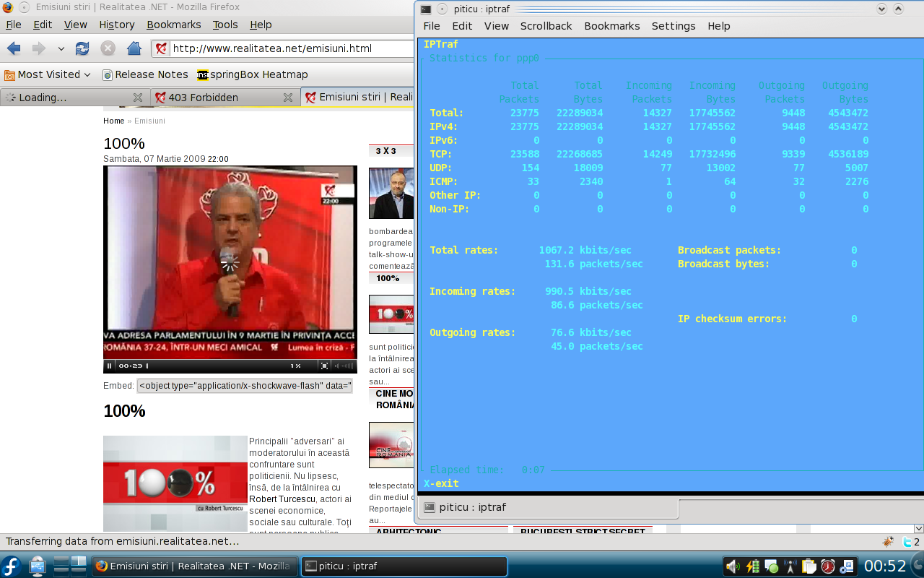Click the terminal window menu icon
Screen dimensions: 924x578
(x=426, y=9)
